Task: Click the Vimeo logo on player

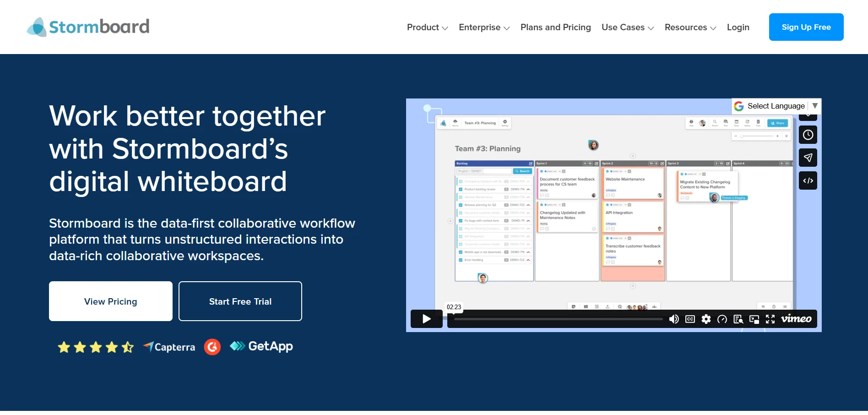Action: [x=796, y=319]
